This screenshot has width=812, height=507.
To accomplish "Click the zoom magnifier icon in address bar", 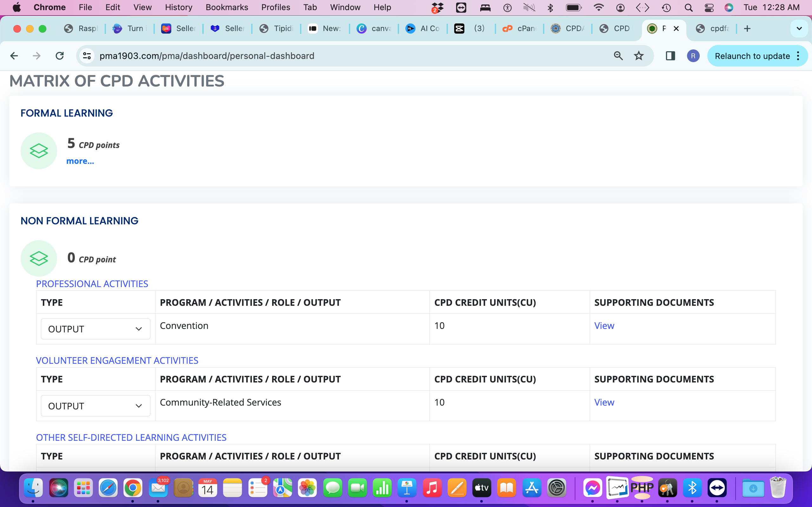I will tap(618, 56).
